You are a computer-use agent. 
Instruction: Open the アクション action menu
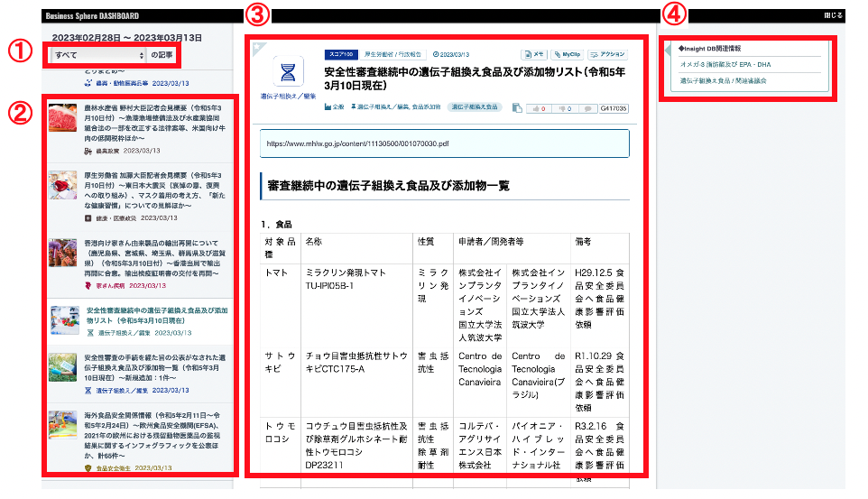[606, 54]
